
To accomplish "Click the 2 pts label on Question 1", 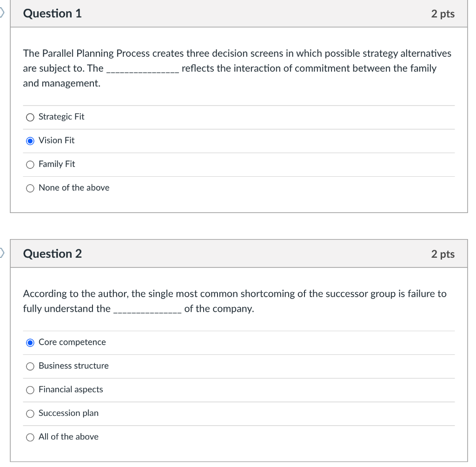I will pos(443,13).
